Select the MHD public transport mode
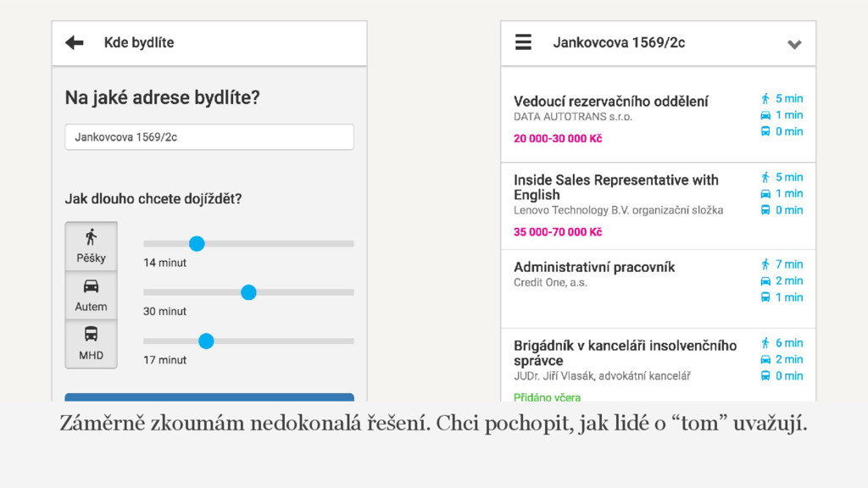This screenshot has width=868, height=488. pos(91,342)
